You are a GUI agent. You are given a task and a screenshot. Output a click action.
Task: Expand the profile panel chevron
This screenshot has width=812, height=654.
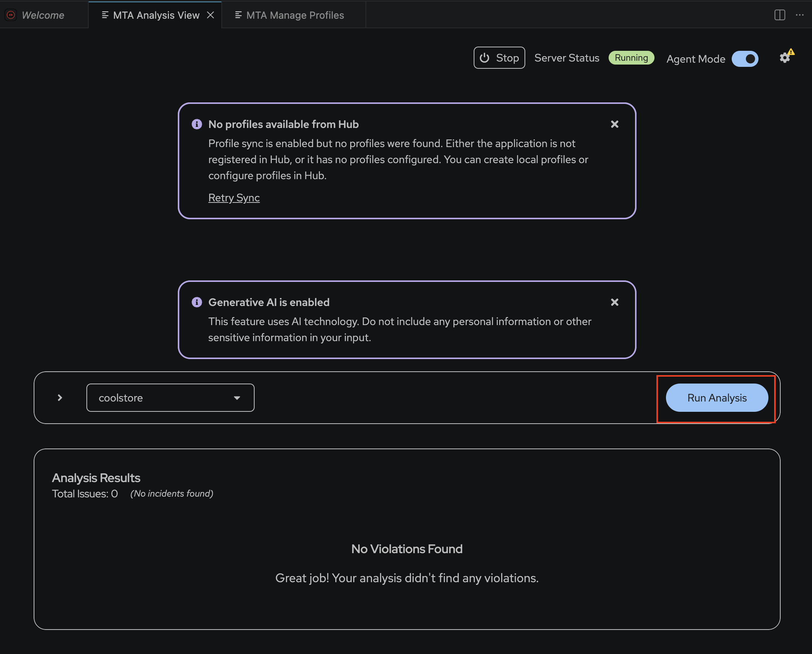[x=60, y=398]
